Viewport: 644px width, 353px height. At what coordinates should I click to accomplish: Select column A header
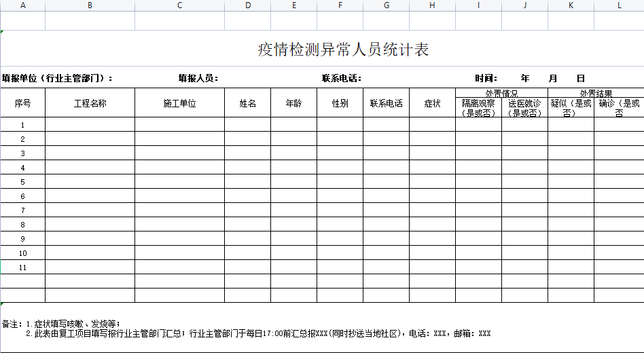tap(22, 5)
